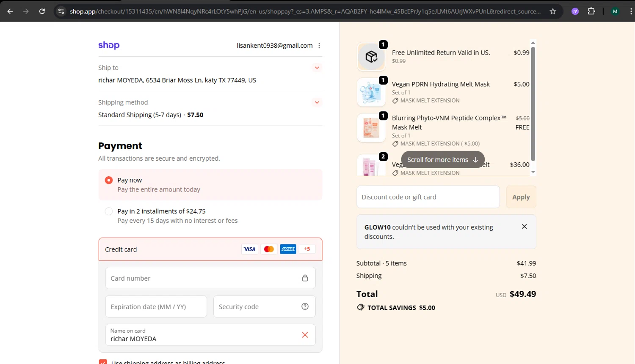
Task: Click the address bar URL
Action: 305,11
